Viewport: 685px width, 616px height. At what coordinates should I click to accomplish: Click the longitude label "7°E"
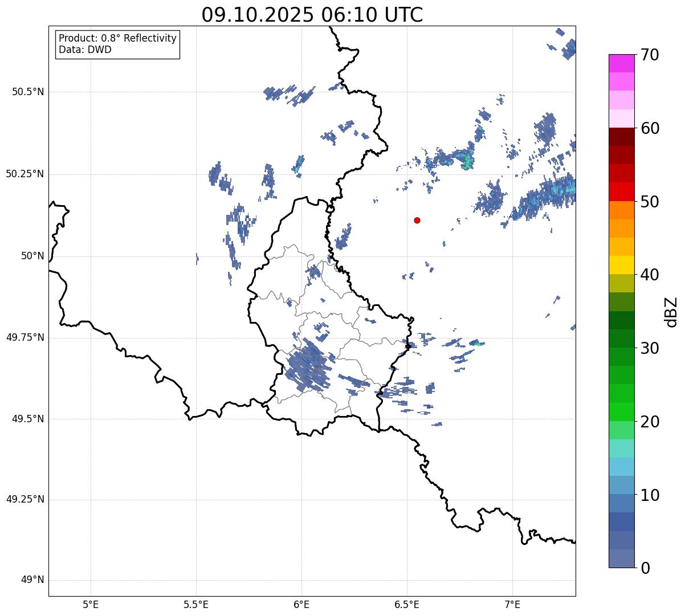[512, 604]
